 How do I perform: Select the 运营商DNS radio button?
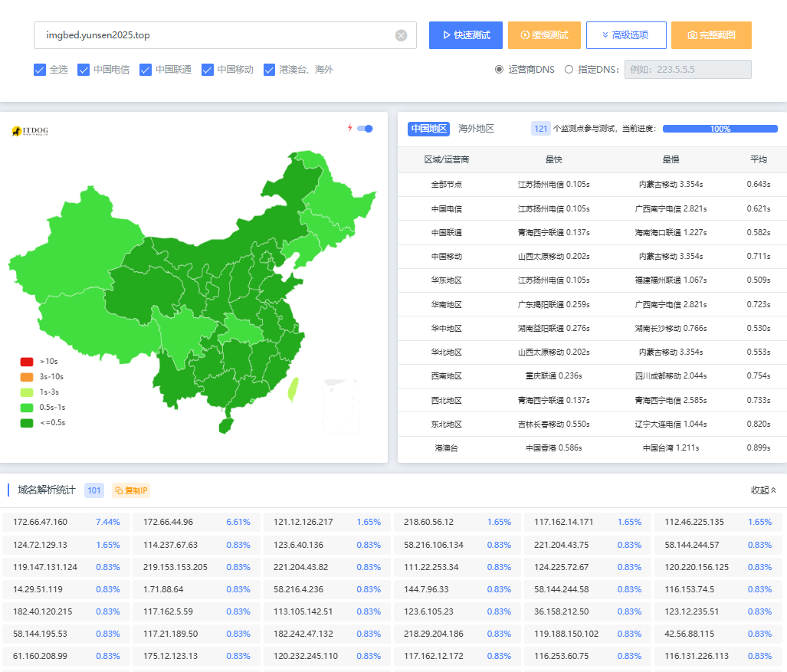pos(499,69)
